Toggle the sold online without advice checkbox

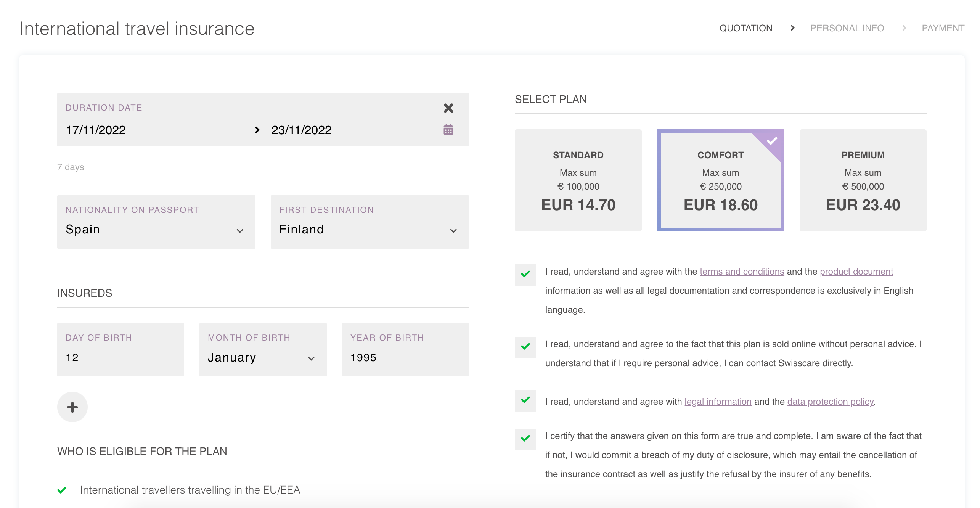(525, 347)
